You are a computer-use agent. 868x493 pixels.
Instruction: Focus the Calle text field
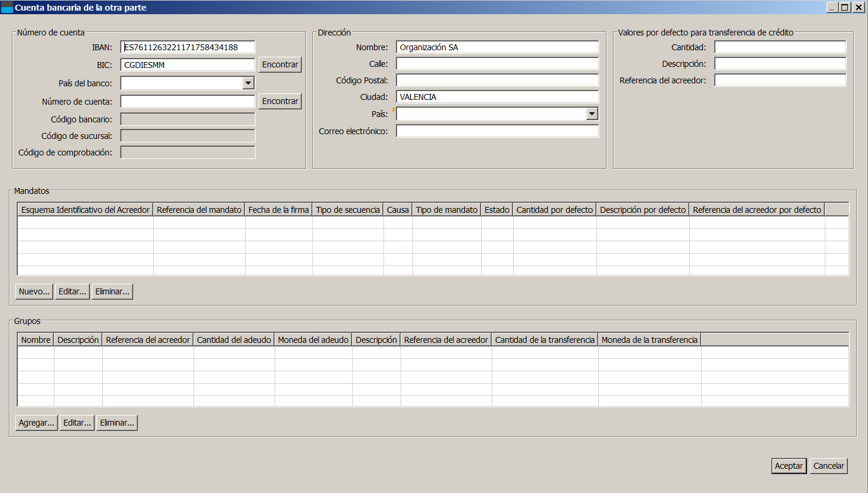[x=497, y=64]
